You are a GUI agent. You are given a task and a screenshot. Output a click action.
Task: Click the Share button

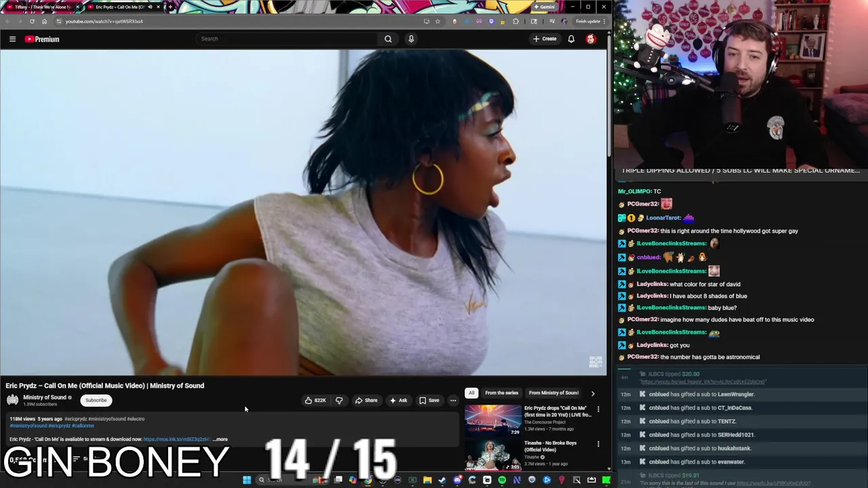tap(366, 401)
